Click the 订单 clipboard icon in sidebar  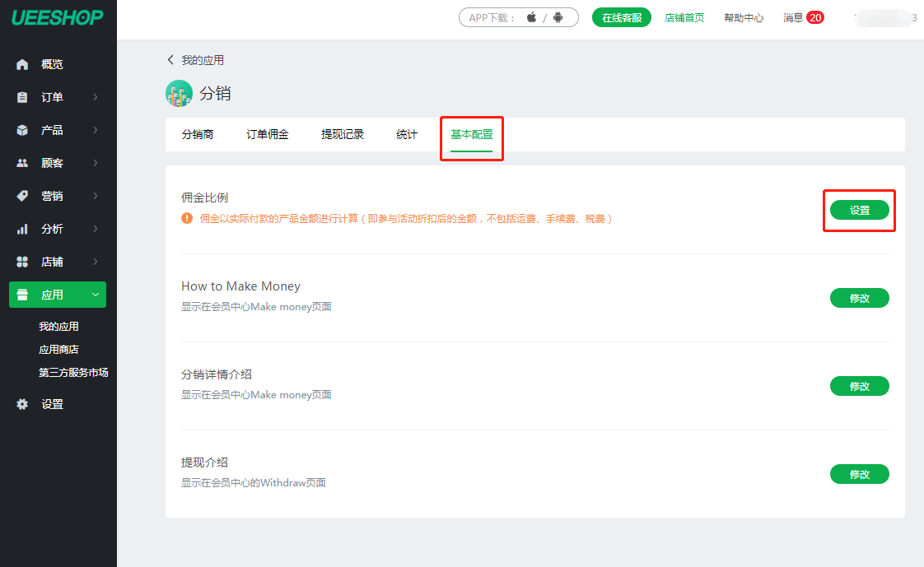pos(22,97)
